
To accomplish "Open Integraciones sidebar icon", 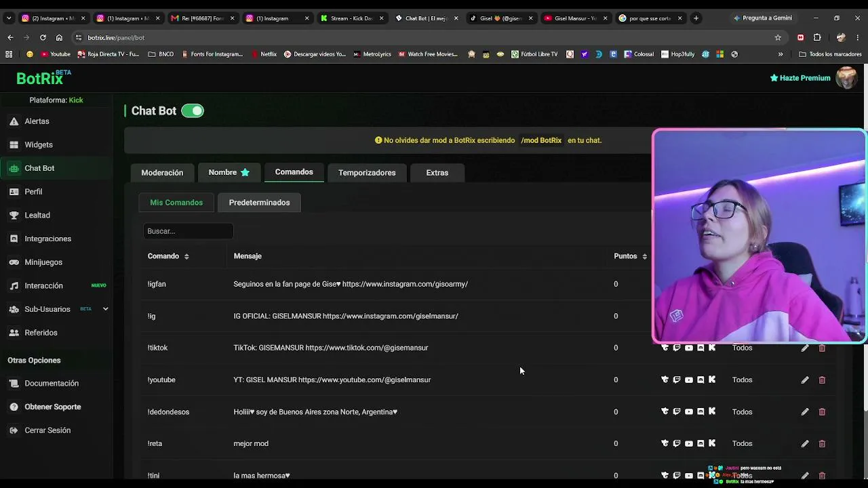I will click(14, 239).
